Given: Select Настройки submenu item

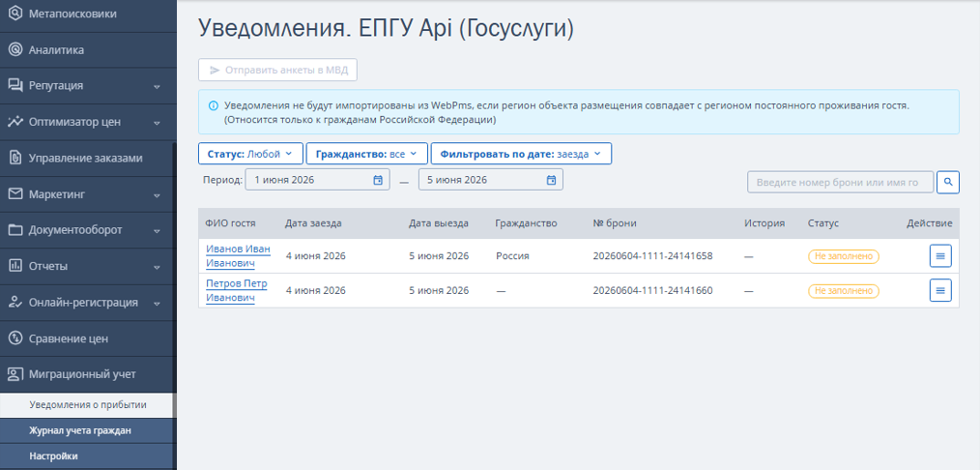Looking at the screenshot, I should pos(88,456).
